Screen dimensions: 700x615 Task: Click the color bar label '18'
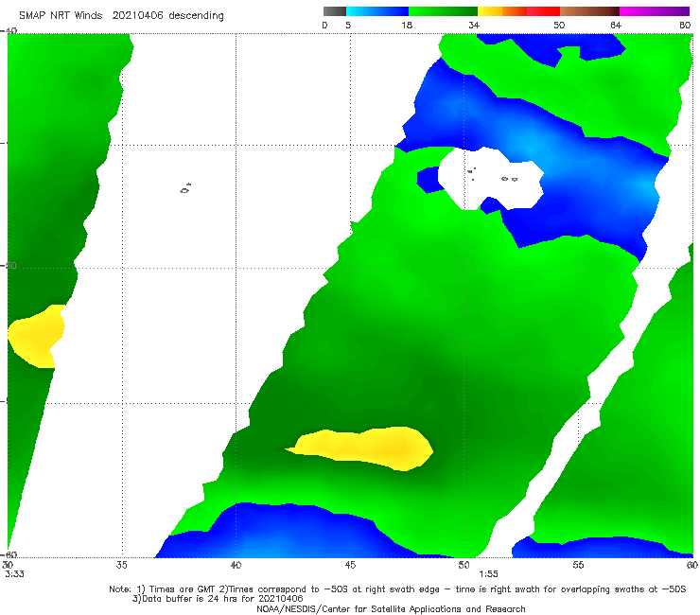407,25
